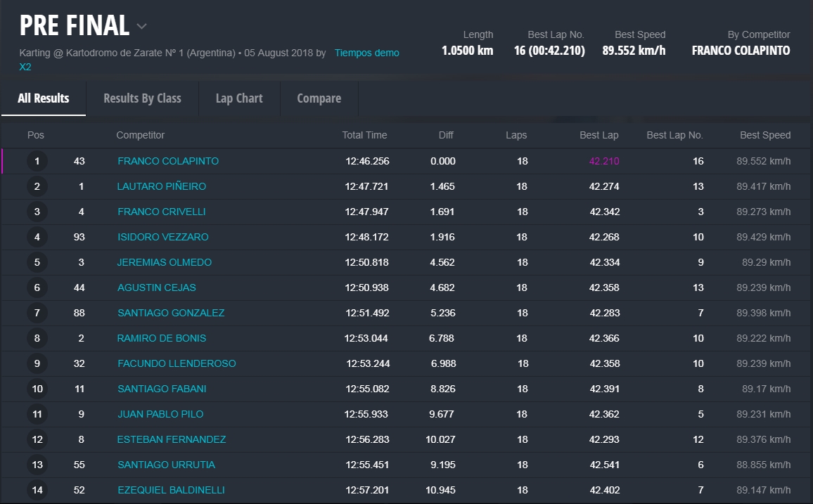Expand the PRE FINAL session dropdown chevron
Screen dimensions: 813x504
point(142,27)
